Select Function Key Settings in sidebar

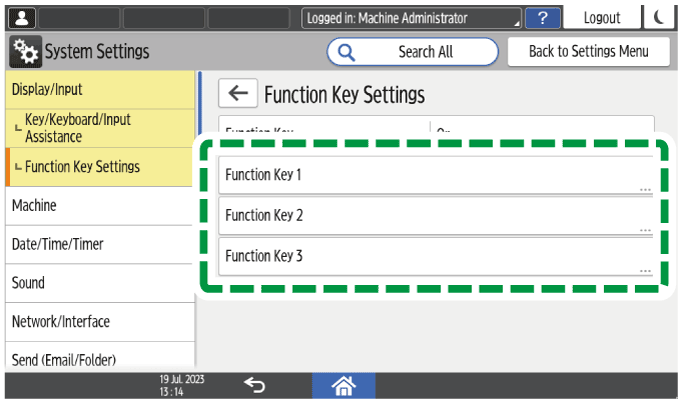[98, 166]
